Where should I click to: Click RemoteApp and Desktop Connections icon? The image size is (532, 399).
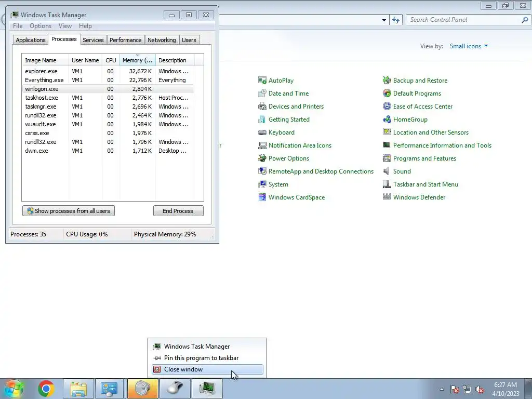tap(262, 171)
